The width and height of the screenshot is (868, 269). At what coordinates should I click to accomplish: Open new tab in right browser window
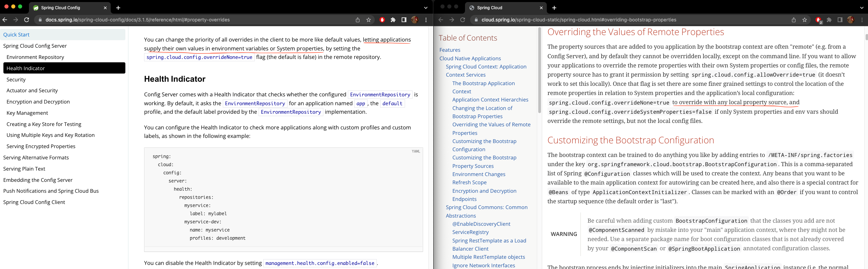point(554,7)
